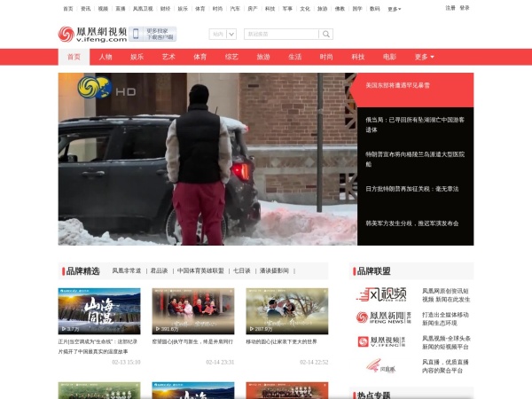Image resolution: width=532 pixels, height=399 pixels.
Task: Expand the top bar 更多 menu
Action: click(x=394, y=8)
